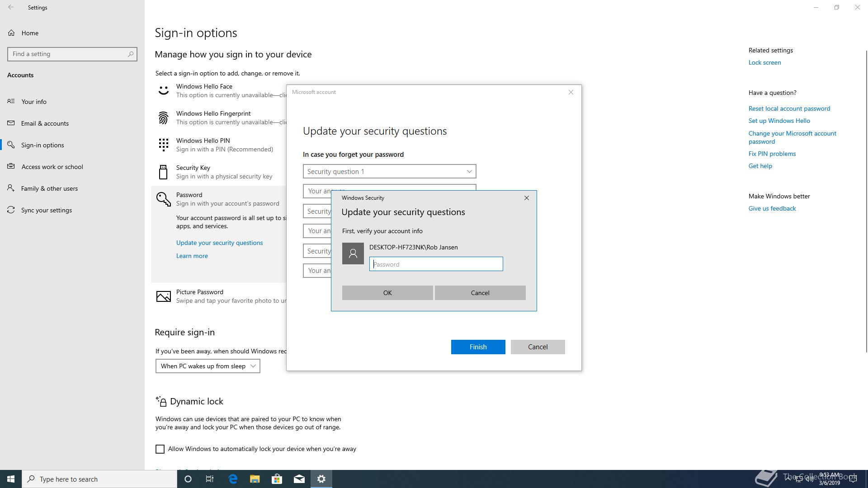868x488 pixels.
Task: Open Access work or school section
Action: coord(72,166)
